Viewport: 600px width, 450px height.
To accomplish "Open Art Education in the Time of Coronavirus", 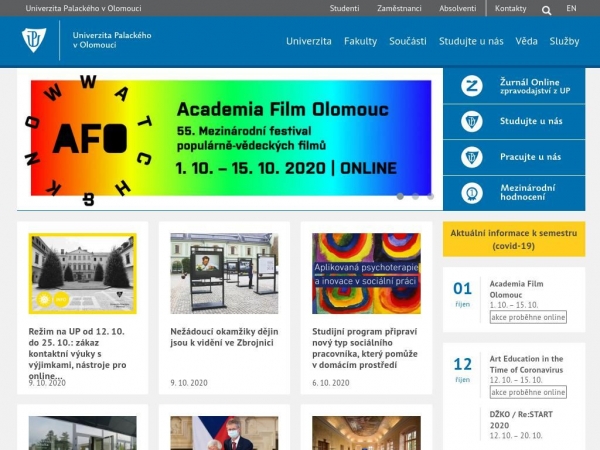I will click(x=526, y=364).
